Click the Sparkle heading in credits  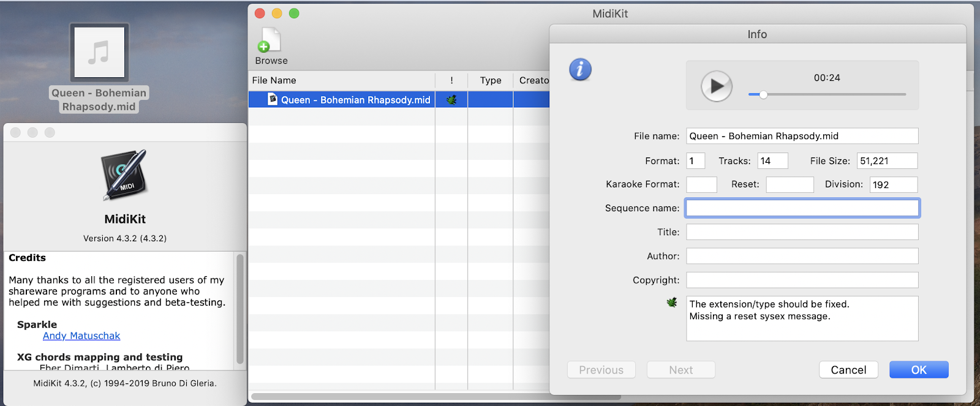click(x=37, y=325)
